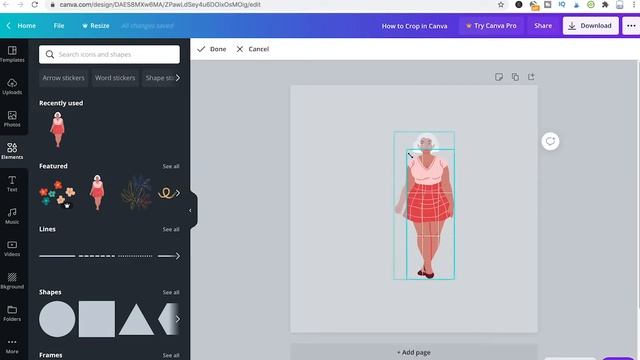This screenshot has height=360, width=640.
Task: Click + Add page button
Action: pos(413,352)
